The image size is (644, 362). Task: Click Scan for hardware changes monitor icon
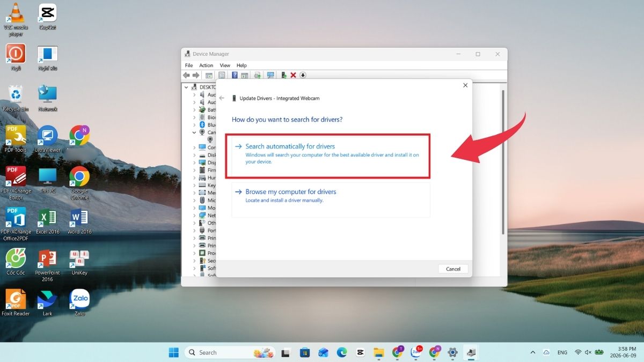pos(270,75)
